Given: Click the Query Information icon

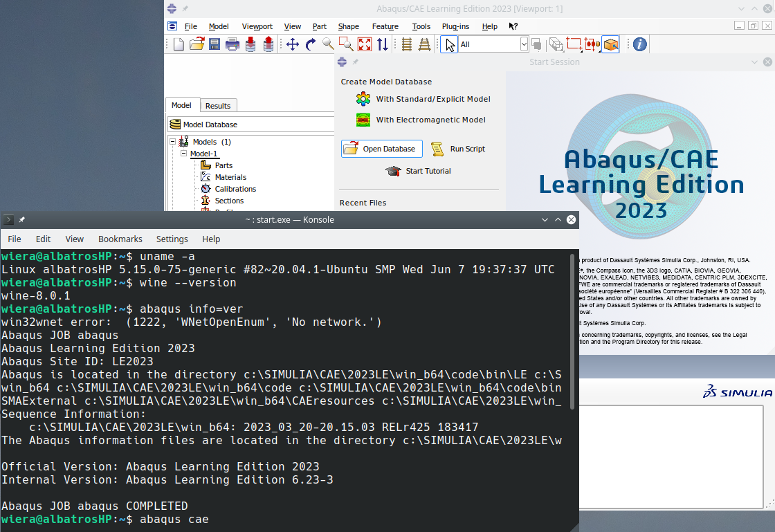Looking at the screenshot, I should click(x=639, y=44).
